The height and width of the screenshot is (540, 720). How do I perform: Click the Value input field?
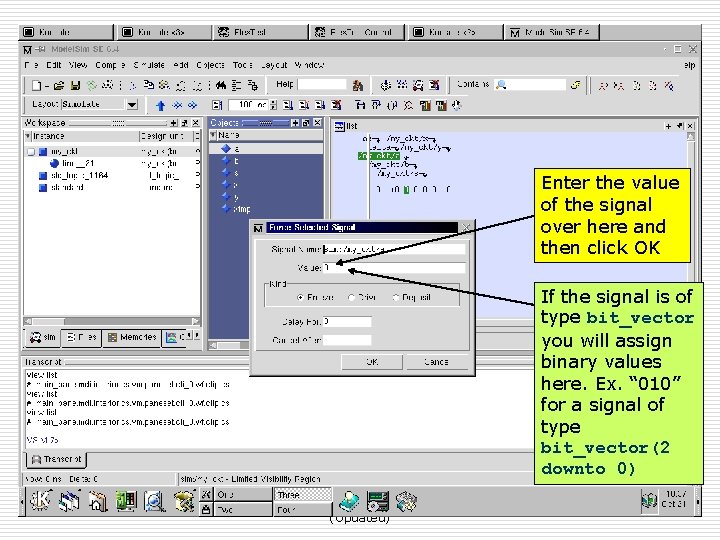point(394,268)
